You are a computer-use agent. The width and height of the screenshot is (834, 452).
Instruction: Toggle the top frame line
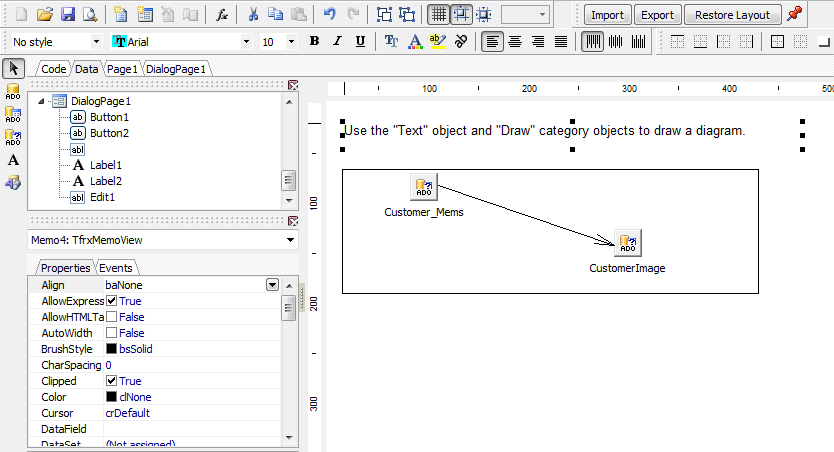click(677, 41)
